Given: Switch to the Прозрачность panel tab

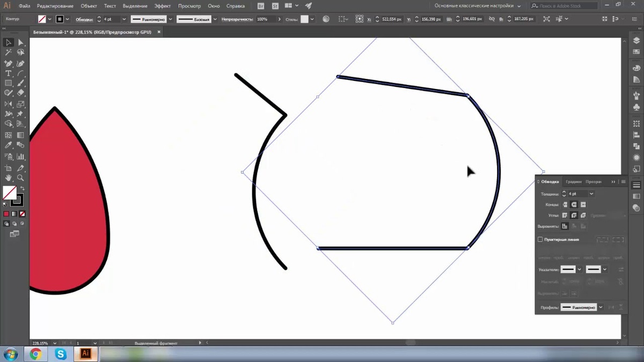Looking at the screenshot, I should [594, 182].
